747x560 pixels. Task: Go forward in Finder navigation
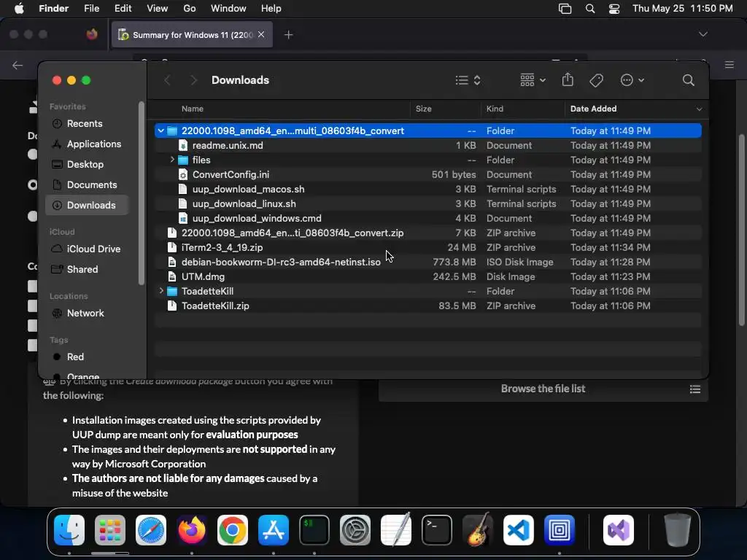(193, 80)
